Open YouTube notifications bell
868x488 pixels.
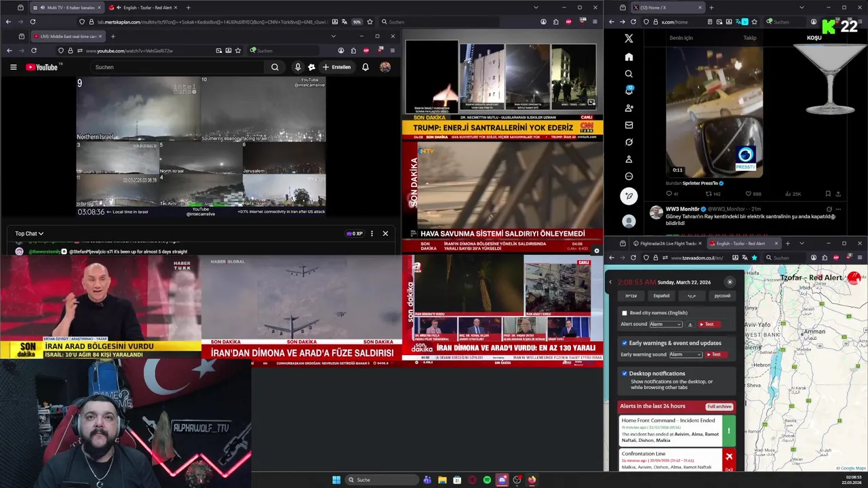coord(366,67)
